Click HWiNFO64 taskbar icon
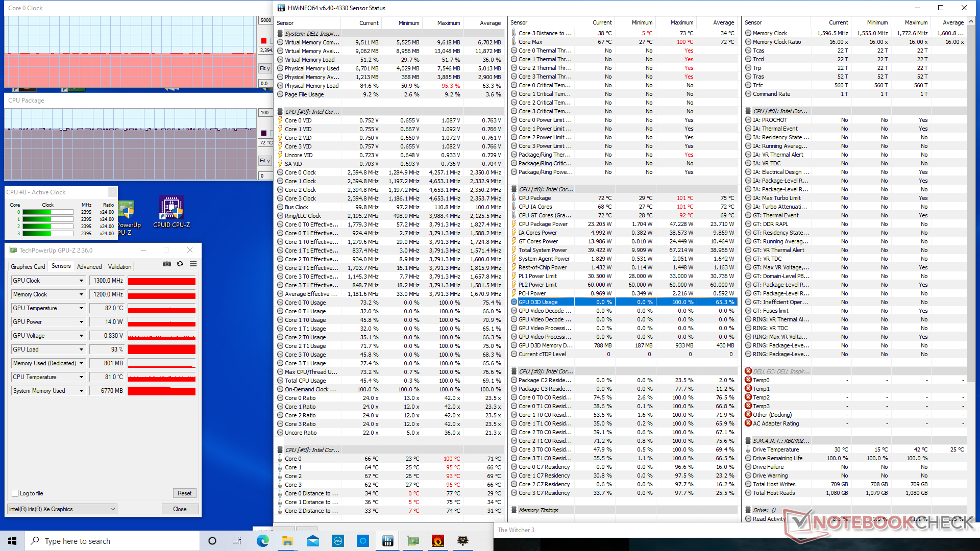Image resolution: width=980 pixels, height=551 pixels. coord(388,541)
